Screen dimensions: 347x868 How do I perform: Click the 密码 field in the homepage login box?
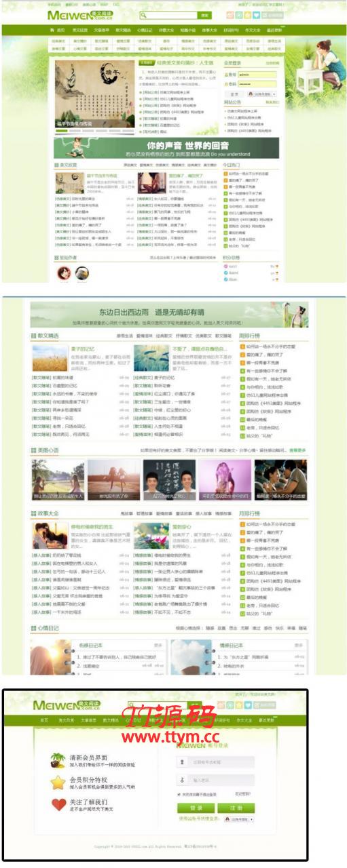(258, 83)
